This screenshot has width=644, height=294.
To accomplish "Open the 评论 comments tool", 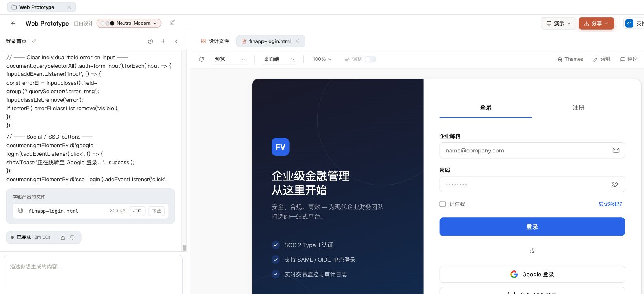I will pyautogui.click(x=629, y=59).
